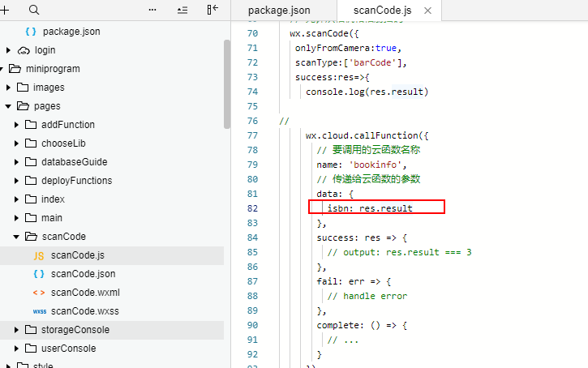
Task: Expand the addFunction folder arrow
Action: click(16, 125)
